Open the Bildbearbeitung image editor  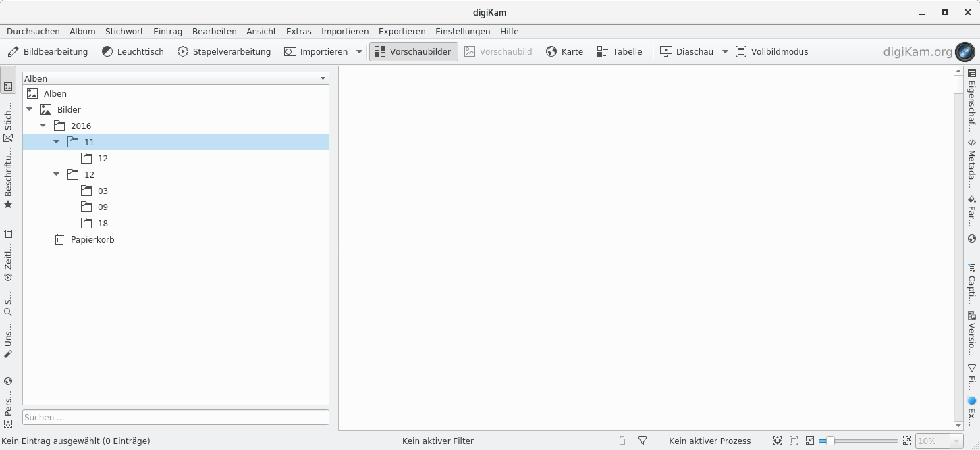(x=48, y=51)
